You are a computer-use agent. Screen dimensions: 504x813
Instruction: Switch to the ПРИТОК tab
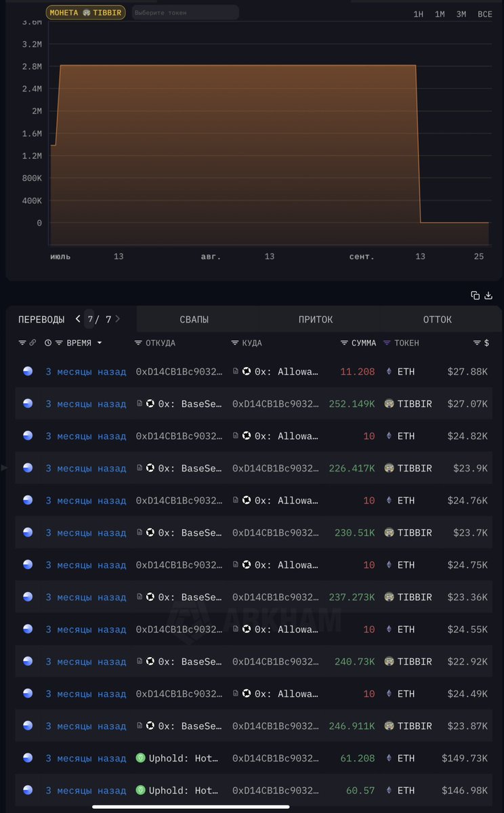pos(316,319)
